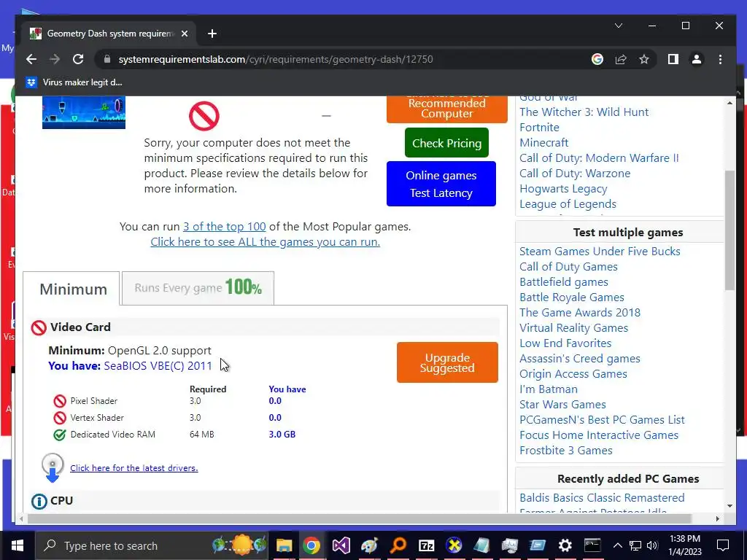Click the Geometry Dash game thumbnail
The height and width of the screenshot is (560, 747).
point(84,112)
